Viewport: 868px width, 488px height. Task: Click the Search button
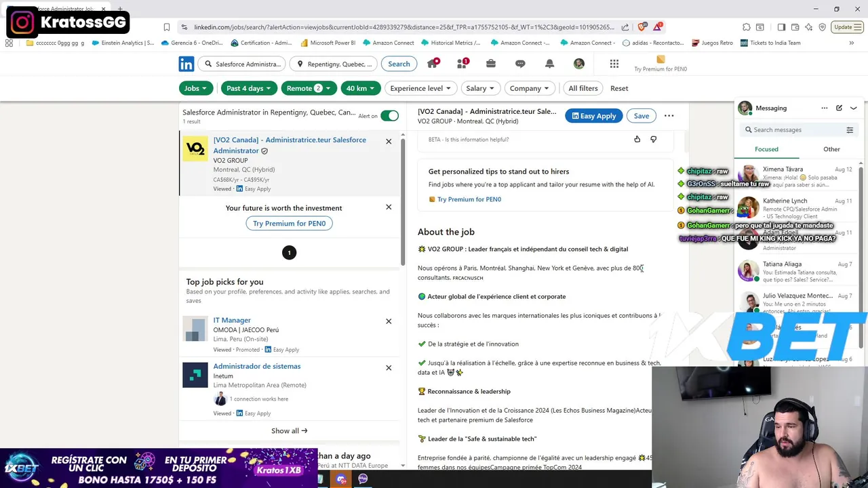399,64
